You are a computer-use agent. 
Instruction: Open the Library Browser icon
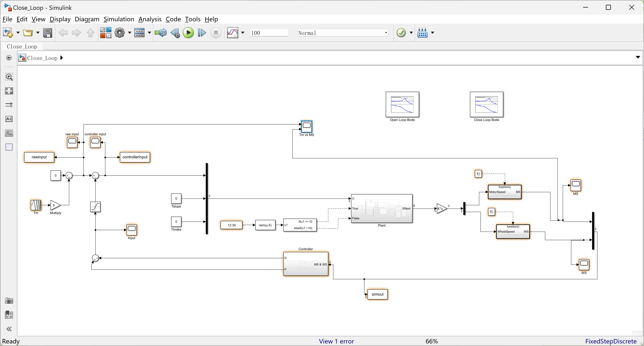(106, 33)
